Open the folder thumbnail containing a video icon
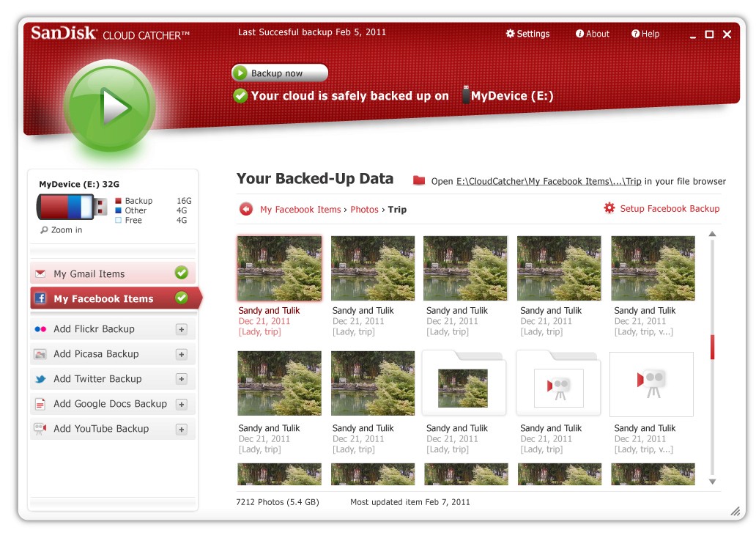This screenshot has height=541, width=756. click(558, 384)
